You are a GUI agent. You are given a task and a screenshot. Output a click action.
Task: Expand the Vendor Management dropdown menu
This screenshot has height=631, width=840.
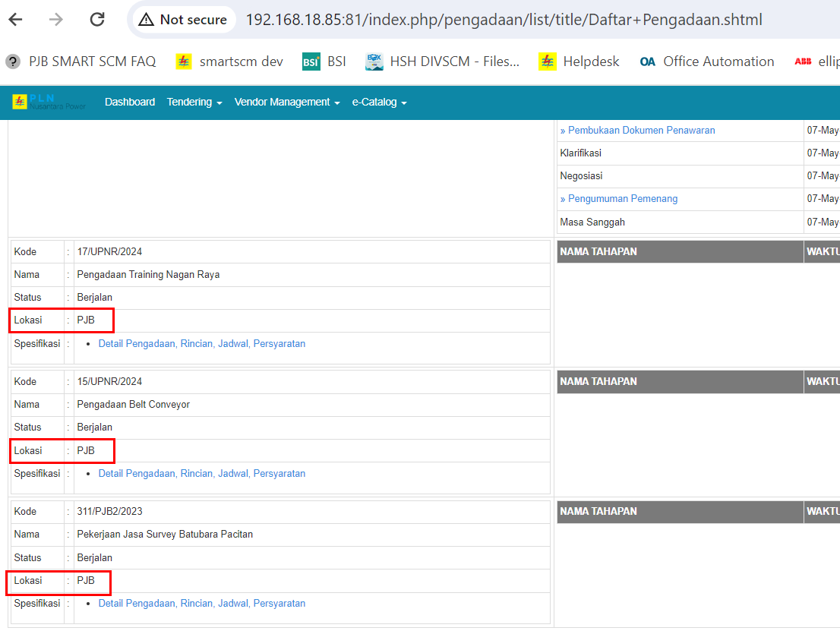[286, 102]
